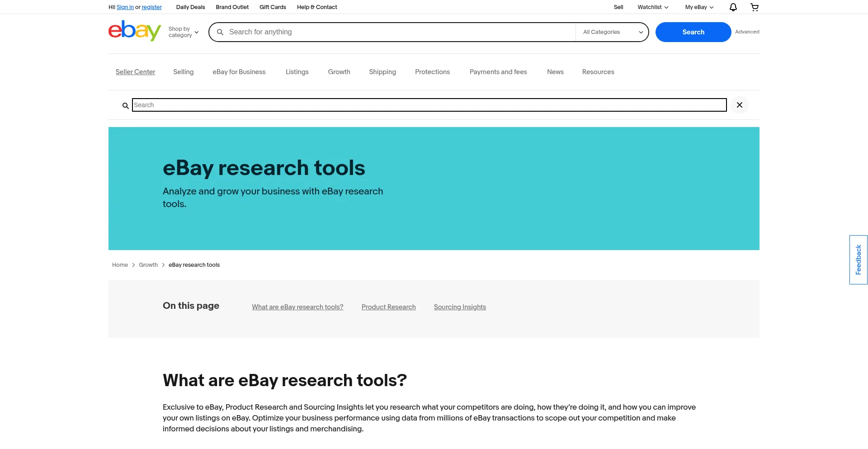Viewport: 868px width, 449px height.
Task: Open the Listings menu item
Action: click(x=297, y=72)
